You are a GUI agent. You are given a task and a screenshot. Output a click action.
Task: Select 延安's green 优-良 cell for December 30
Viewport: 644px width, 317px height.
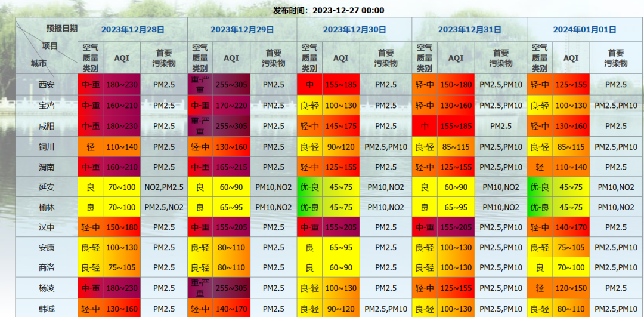coord(309,187)
